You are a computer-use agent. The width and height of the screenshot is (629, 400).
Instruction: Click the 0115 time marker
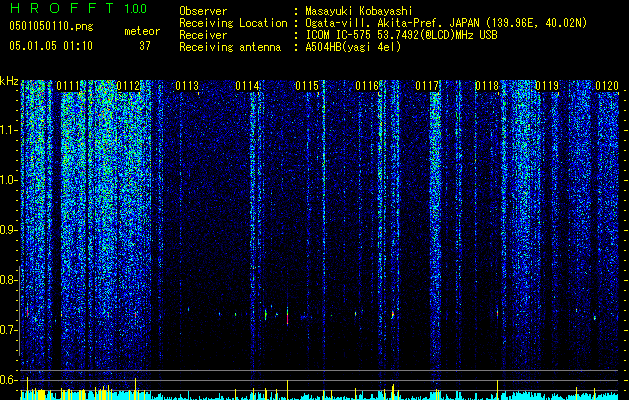[307, 86]
